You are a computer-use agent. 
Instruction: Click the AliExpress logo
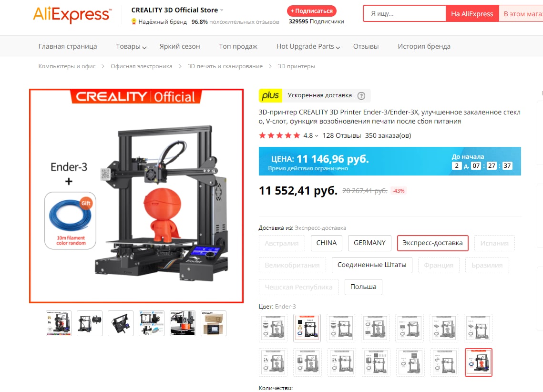[x=72, y=15]
